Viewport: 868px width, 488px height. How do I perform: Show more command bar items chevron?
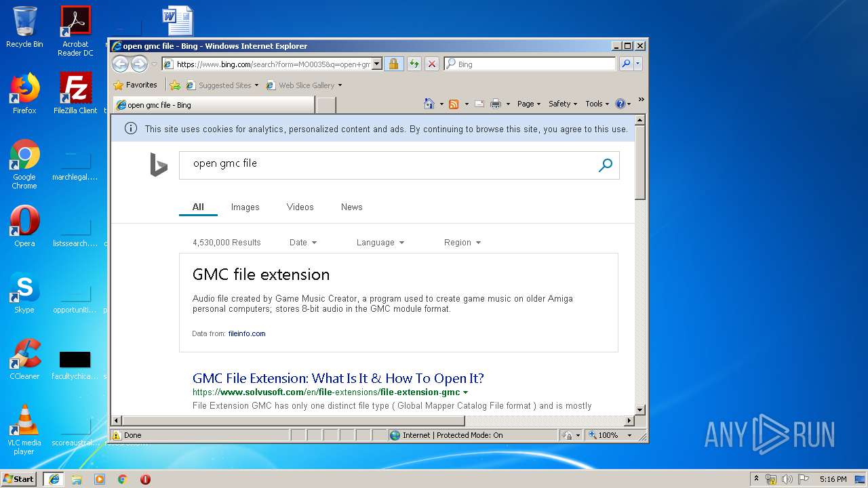(641, 100)
